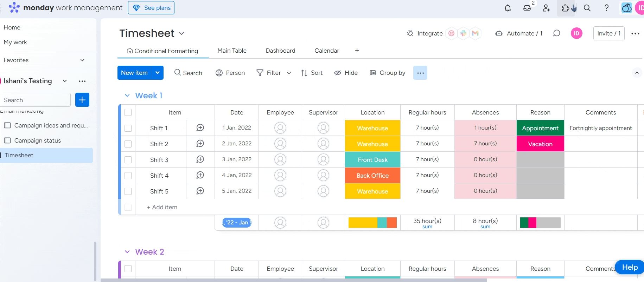Open the Timesheet title dropdown
The image size is (644, 282).
click(181, 33)
